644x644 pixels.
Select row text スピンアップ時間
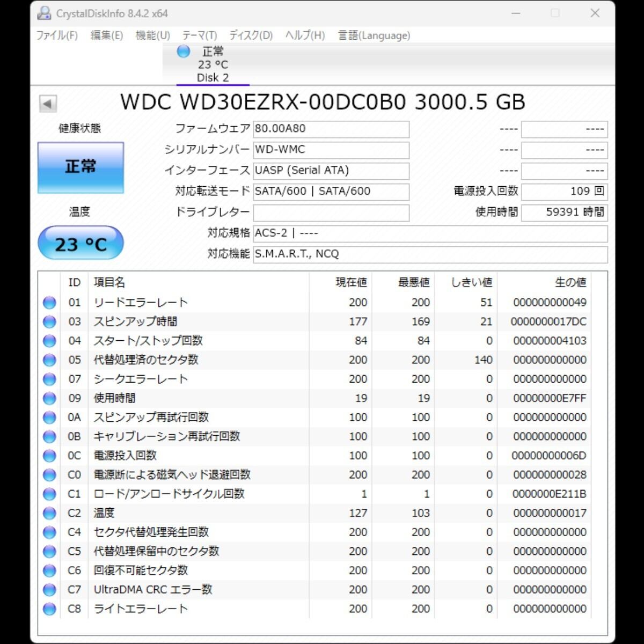click(135, 322)
